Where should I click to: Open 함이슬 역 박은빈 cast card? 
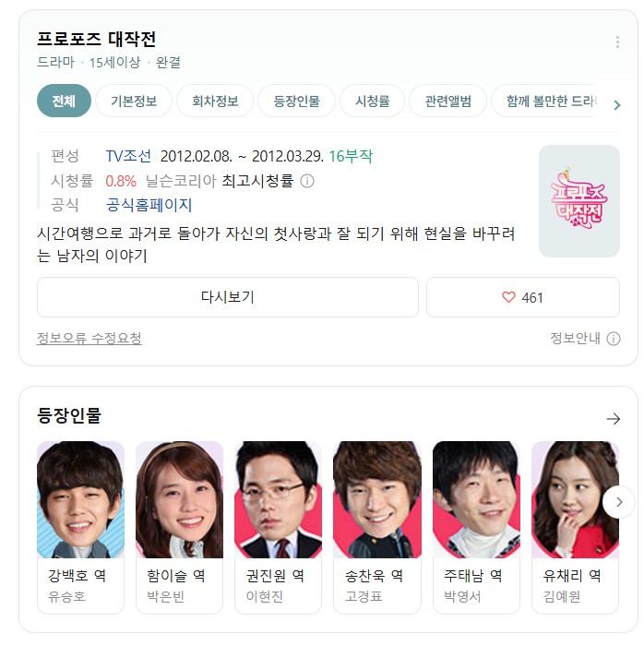(x=180, y=527)
